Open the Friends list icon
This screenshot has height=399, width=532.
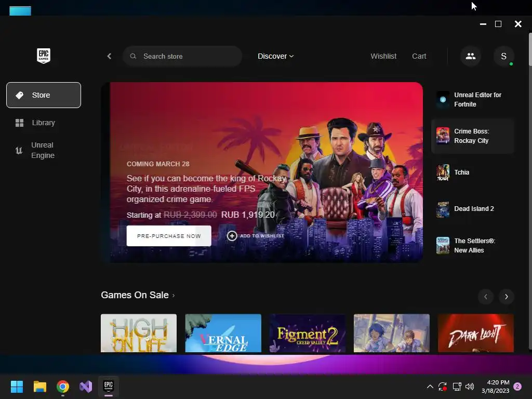pos(471,56)
